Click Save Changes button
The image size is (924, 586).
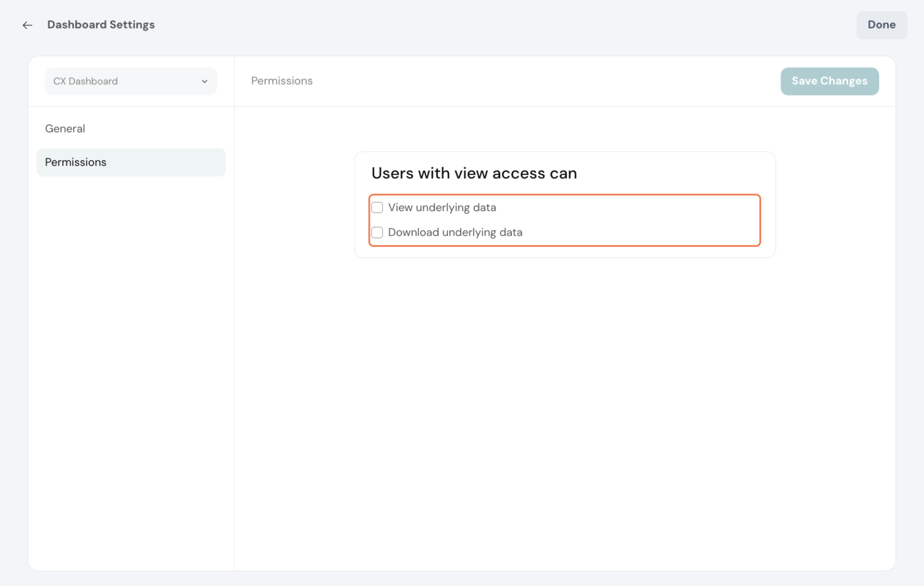click(829, 81)
